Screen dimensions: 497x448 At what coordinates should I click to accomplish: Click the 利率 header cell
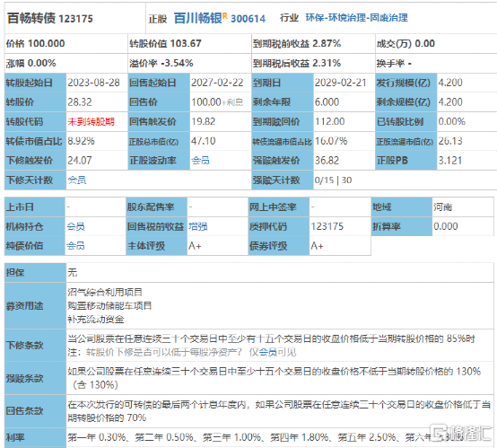tap(35, 438)
